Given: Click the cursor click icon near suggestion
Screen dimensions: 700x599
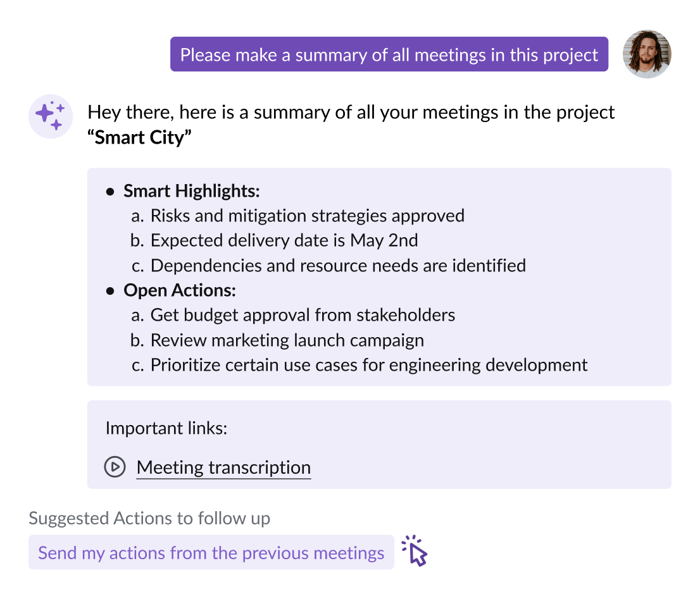Looking at the screenshot, I should [415, 551].
